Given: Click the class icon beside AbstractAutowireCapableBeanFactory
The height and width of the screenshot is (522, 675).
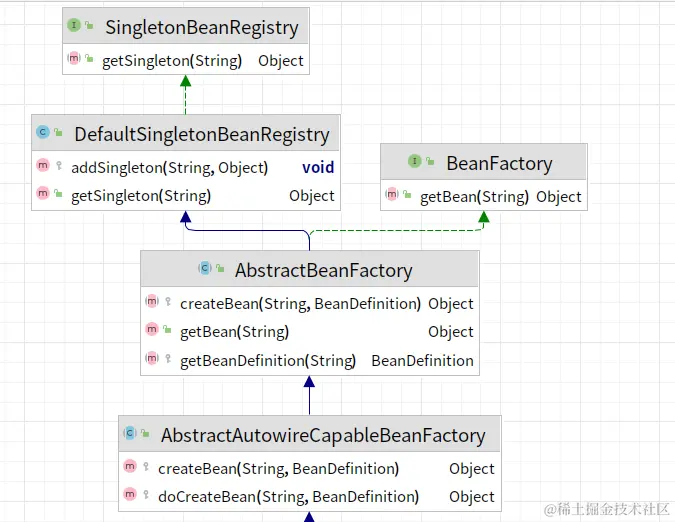Looking at the screenshot, I should (130, 432).
